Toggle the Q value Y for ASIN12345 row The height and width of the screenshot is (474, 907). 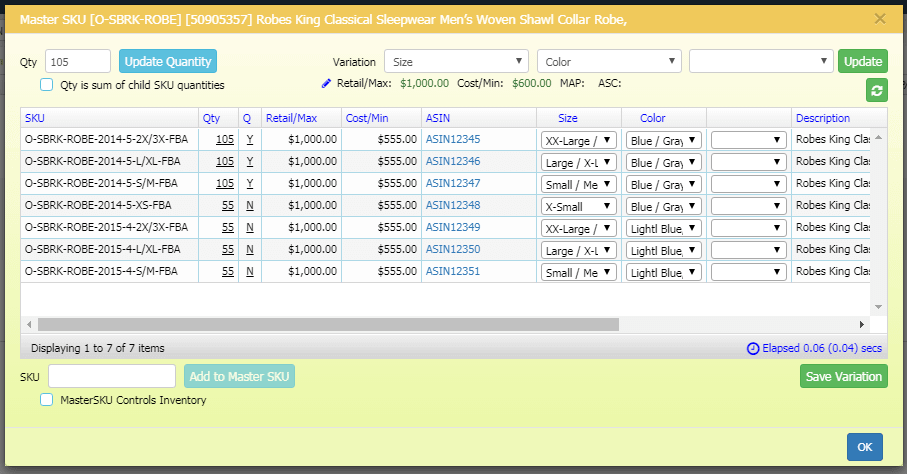[x=249, y=140]
